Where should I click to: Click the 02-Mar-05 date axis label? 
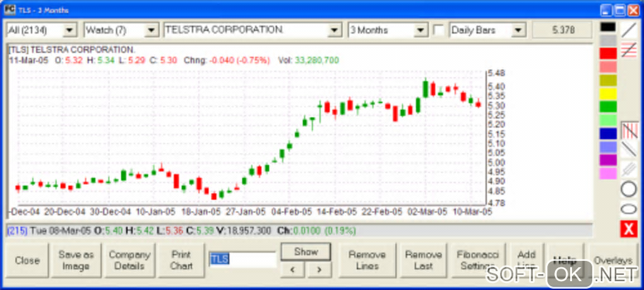[x=427, y=212]
